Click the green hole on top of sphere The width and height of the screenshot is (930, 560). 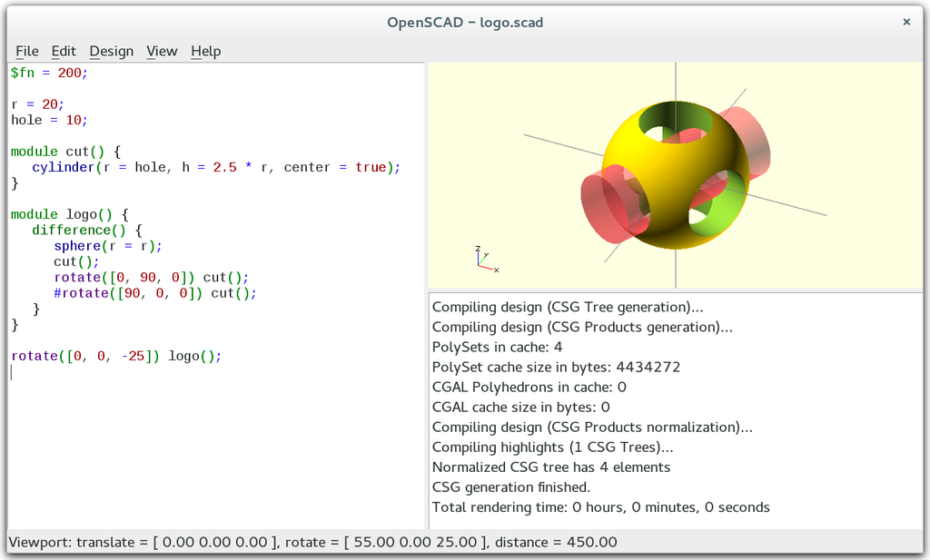click(x=674, y=123)
